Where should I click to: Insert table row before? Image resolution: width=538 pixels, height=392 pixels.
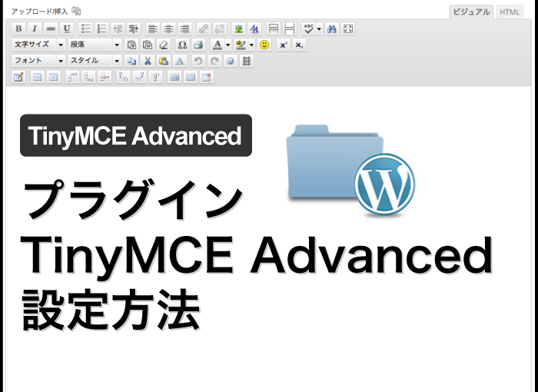pos(72,77)
